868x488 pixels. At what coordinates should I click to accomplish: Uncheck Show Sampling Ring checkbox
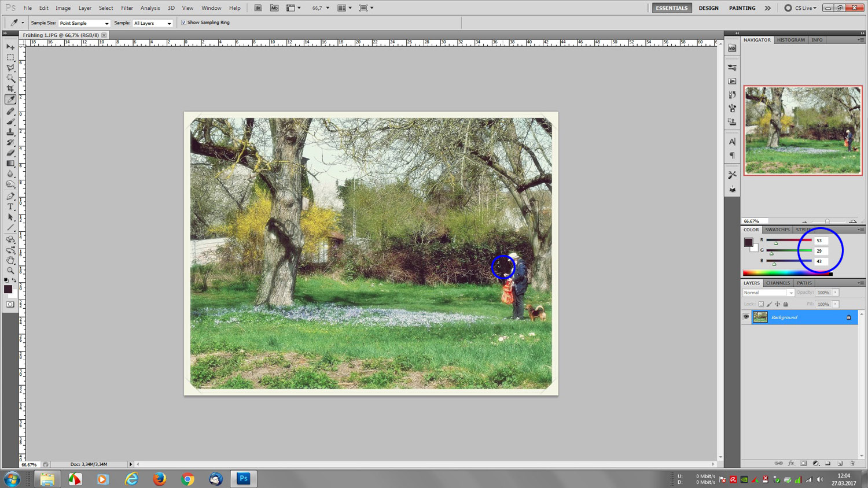184,23
